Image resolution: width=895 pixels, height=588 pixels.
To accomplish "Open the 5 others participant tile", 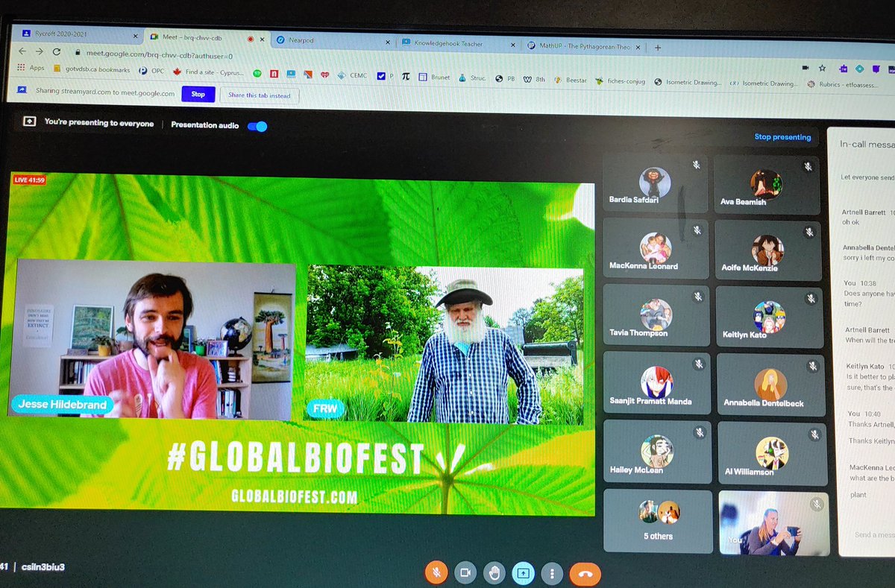I will point(658,519).
